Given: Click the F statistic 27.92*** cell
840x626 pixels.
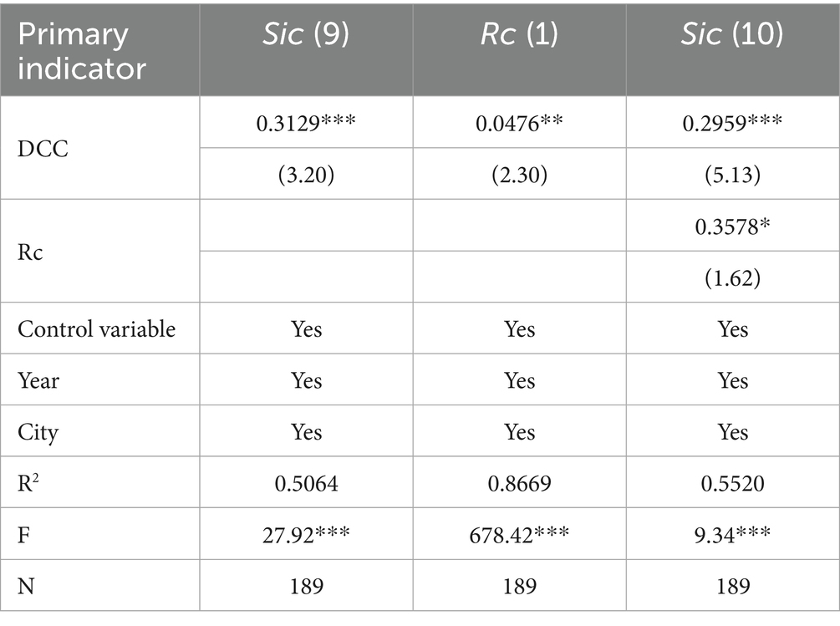Looking at the screenshot, I should (x=306, y=535).
